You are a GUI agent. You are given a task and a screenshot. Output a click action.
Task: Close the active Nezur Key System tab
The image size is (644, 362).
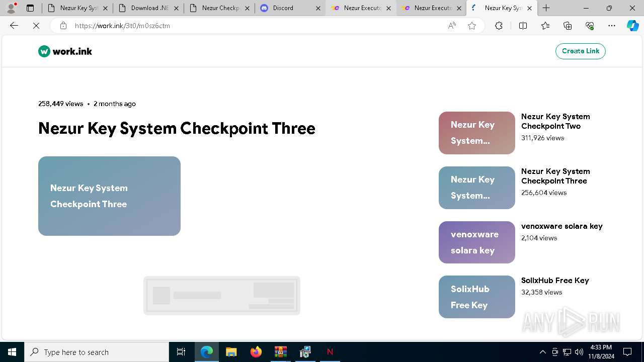click(529, 8)
